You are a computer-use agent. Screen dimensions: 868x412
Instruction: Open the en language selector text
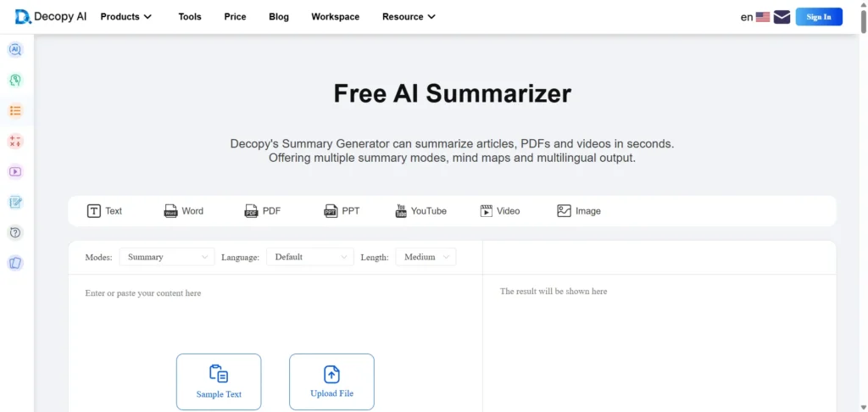747,17
